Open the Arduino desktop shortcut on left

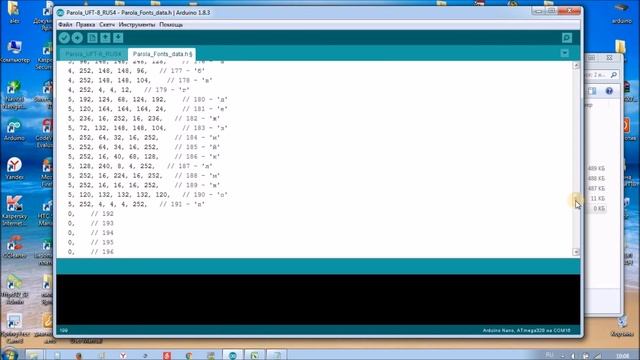pos(14,131)
